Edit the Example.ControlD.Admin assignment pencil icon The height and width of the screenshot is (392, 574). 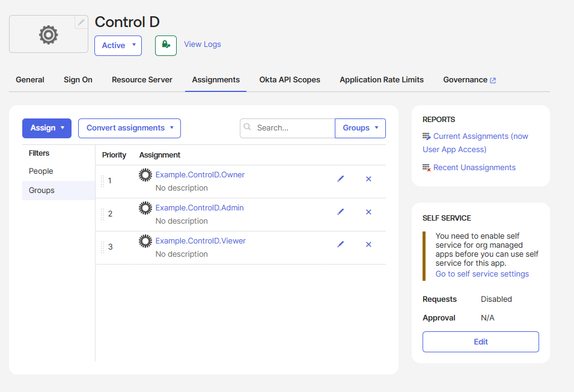click(x=340, y=212)
